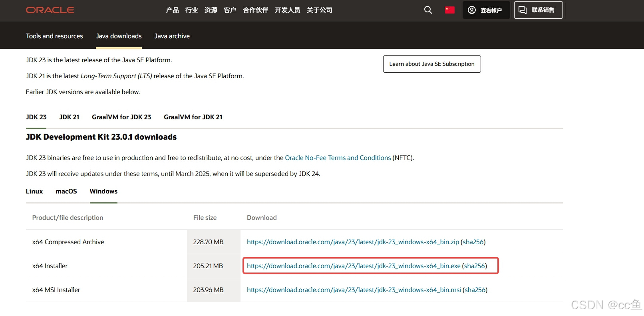Open the search magnifier icon
This screenshot has height=316, width=644.
click(x=428, y=10)
